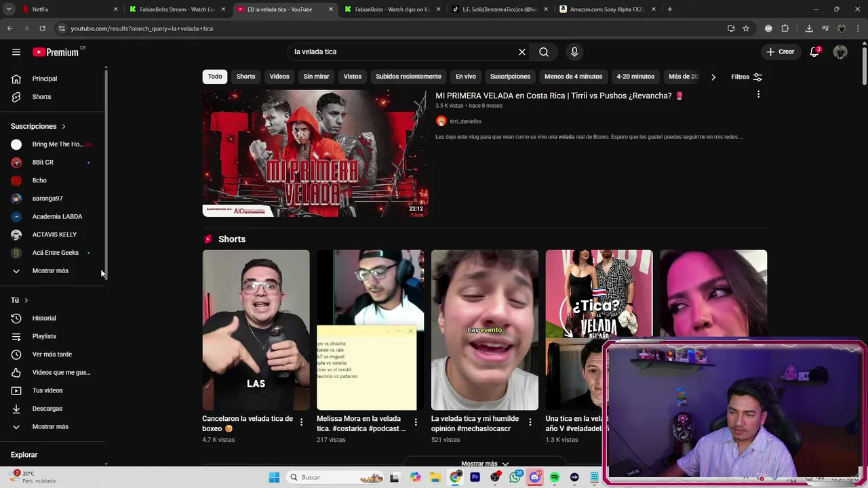Open Ver más tarde playlist

[52, 354]
